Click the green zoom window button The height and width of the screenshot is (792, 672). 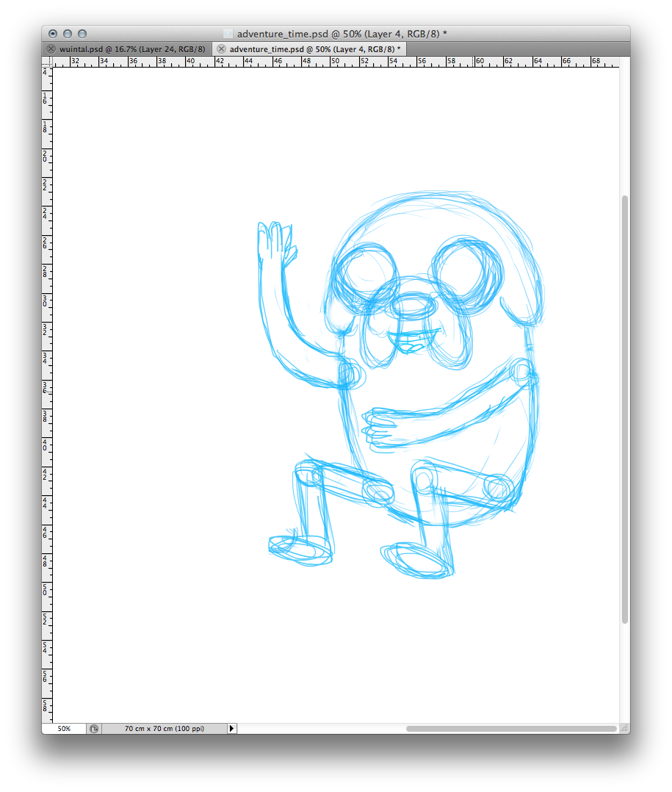(x=82, y=34)
